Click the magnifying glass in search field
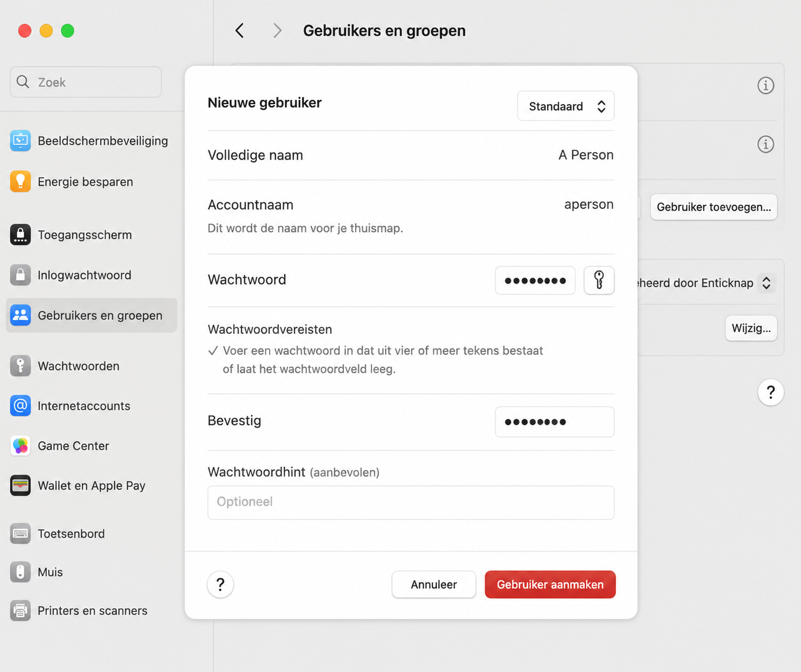 click(x=23, y=82)
